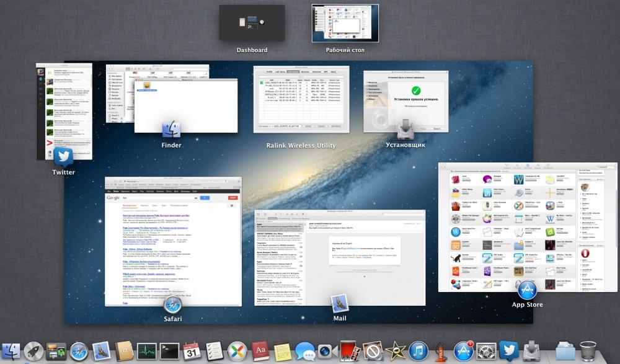Select the Mail window preview
Viewport: 620px width, 364px height.
[x=340, y=257]
